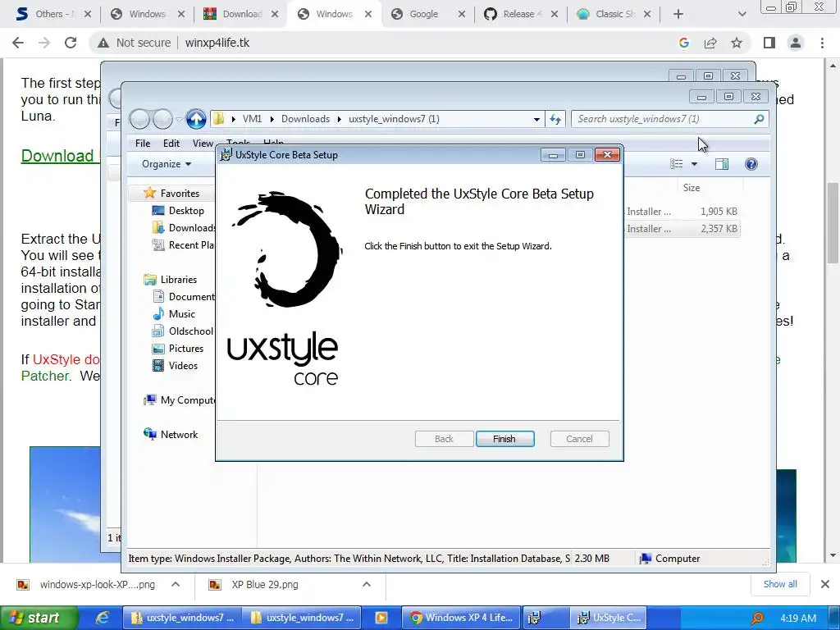Screen dimensions: 840x630
Task: Click refresh icon beside Explorer address bar
Action: pos(555,119)
